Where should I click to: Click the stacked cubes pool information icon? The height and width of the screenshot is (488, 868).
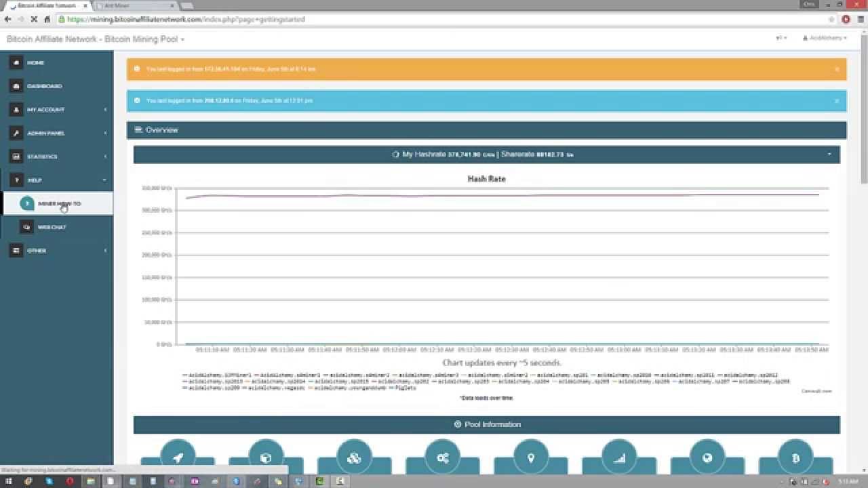point(354,457)
